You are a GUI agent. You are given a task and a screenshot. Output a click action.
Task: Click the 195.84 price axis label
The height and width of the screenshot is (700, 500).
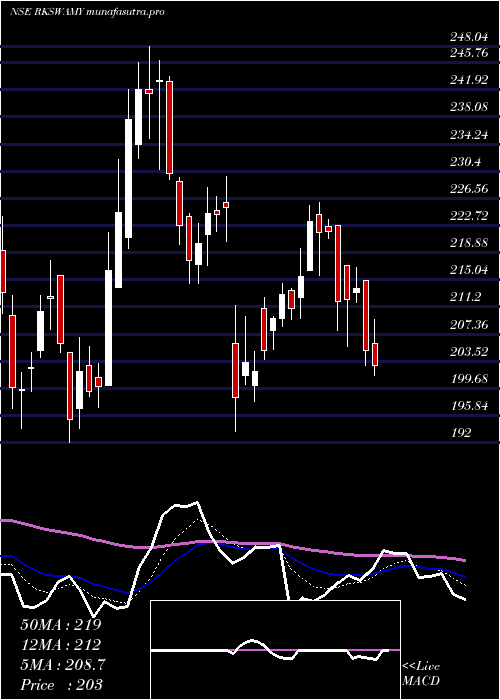(x=469, y=406)
